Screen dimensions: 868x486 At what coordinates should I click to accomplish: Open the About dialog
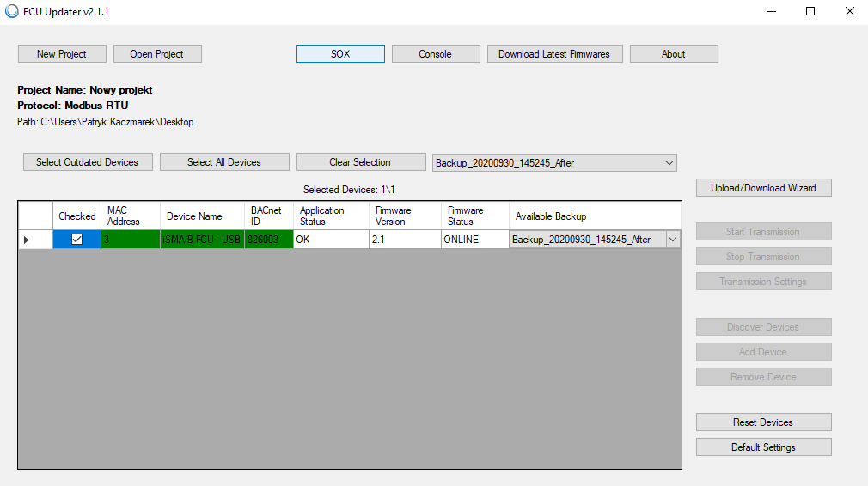[x=674, y=54]
